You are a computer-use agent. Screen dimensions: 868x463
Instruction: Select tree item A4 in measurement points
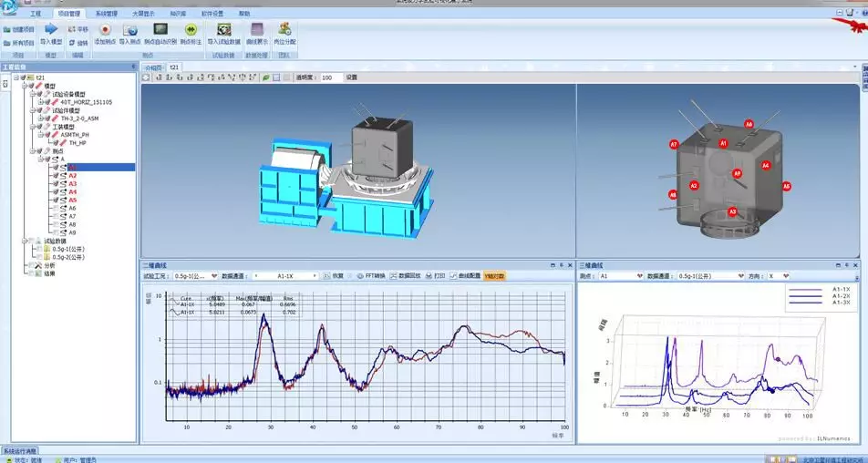[73, 191]
